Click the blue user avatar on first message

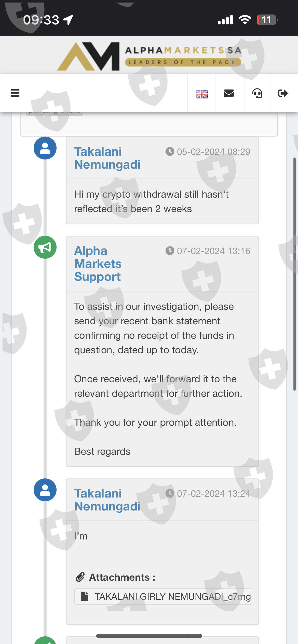pyautogui.click(x=45, y=148)
